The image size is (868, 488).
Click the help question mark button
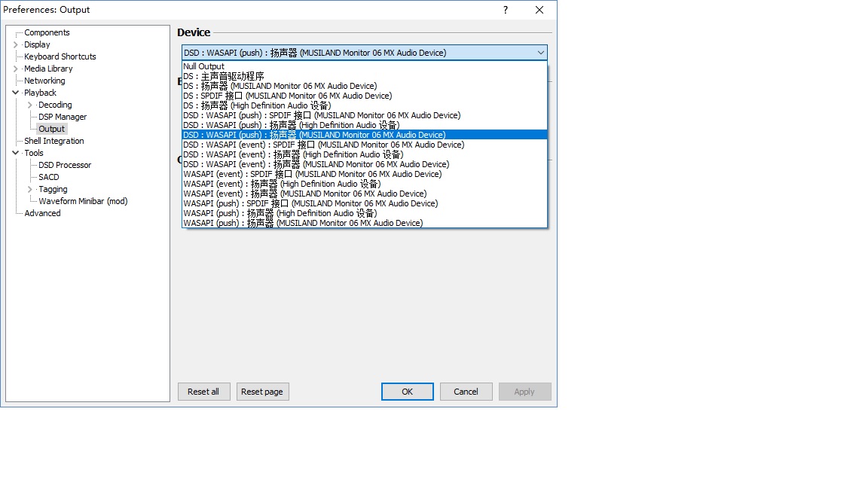(506, 10)
